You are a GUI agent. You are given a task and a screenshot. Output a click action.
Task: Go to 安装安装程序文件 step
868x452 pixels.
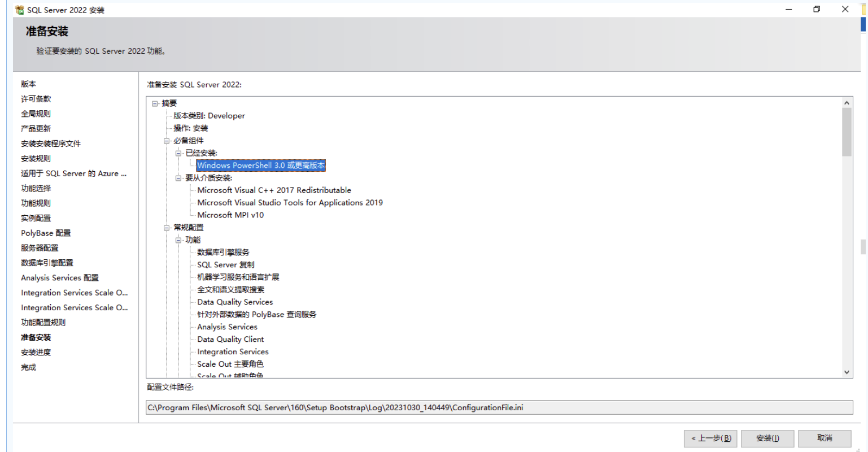(51, 144)
